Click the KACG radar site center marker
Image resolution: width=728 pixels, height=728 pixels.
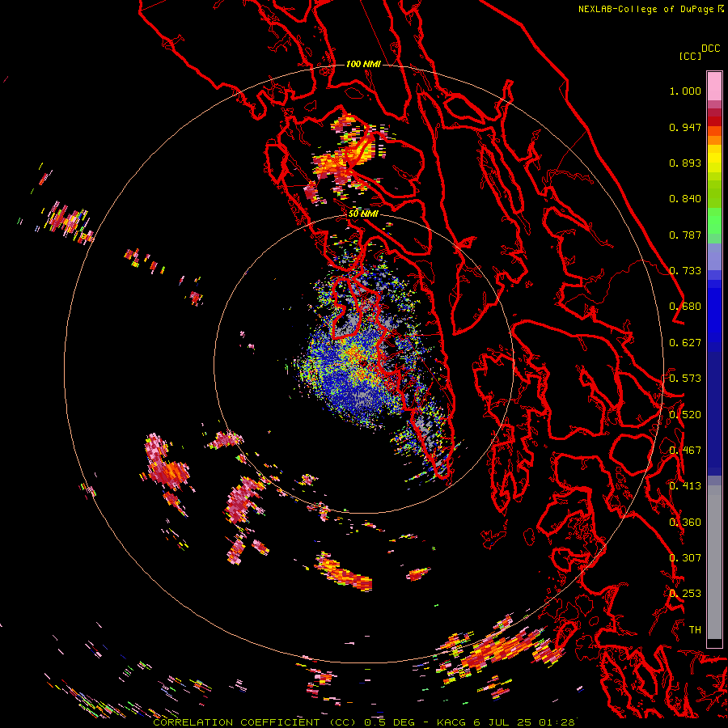pos(363,363)
